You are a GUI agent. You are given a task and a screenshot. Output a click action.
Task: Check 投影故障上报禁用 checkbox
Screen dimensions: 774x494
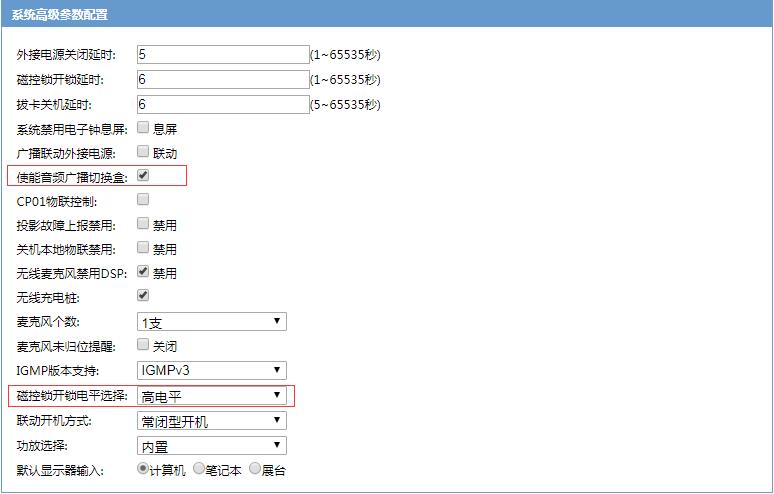(x=143, y=223)
